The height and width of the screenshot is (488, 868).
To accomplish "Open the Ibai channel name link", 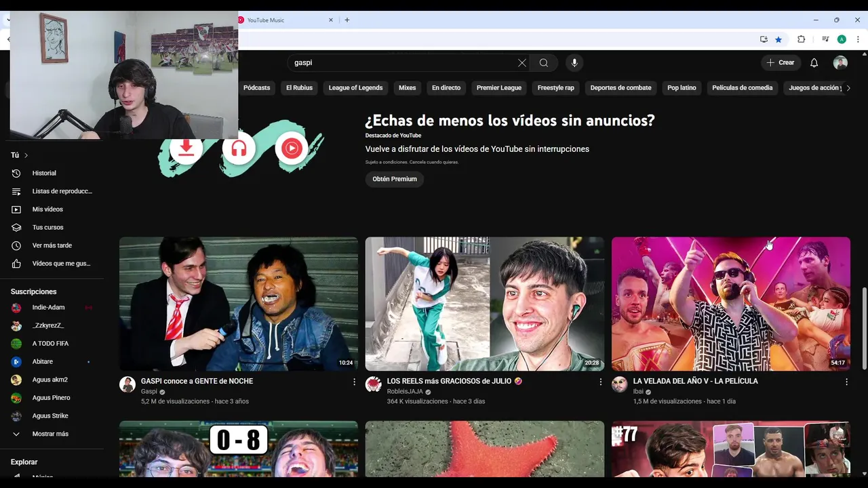I will 638,392.
